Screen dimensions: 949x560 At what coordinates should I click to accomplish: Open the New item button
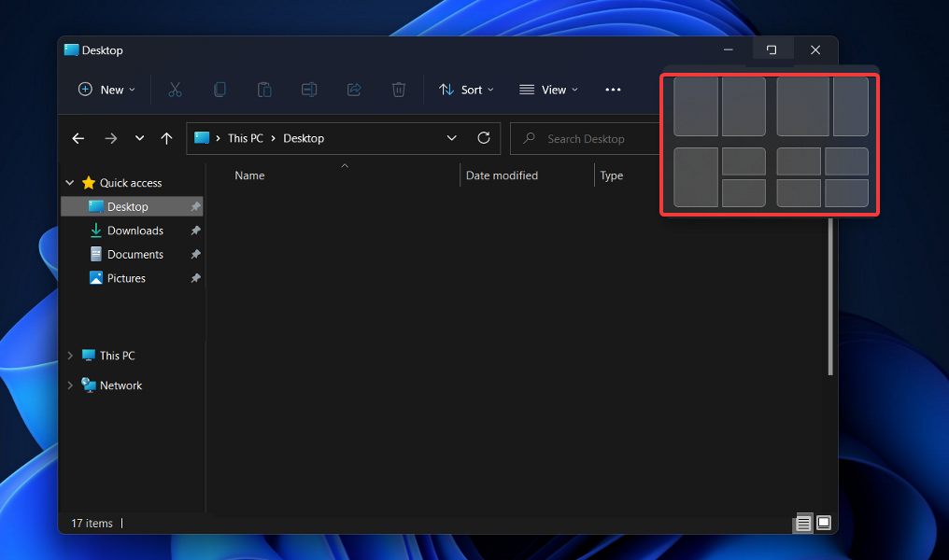point(106,89)
